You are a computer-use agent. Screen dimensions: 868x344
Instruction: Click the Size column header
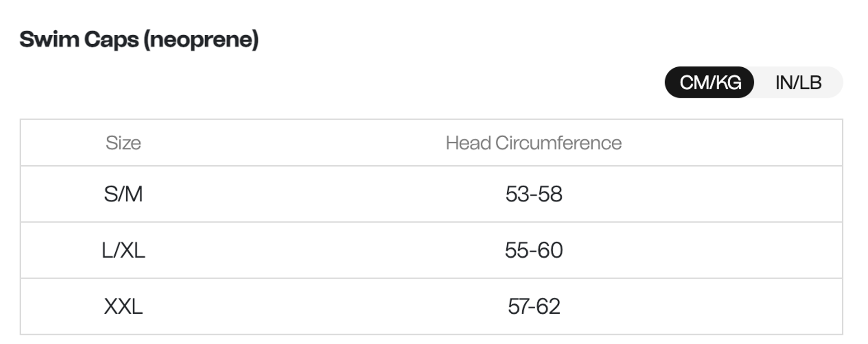123,143
